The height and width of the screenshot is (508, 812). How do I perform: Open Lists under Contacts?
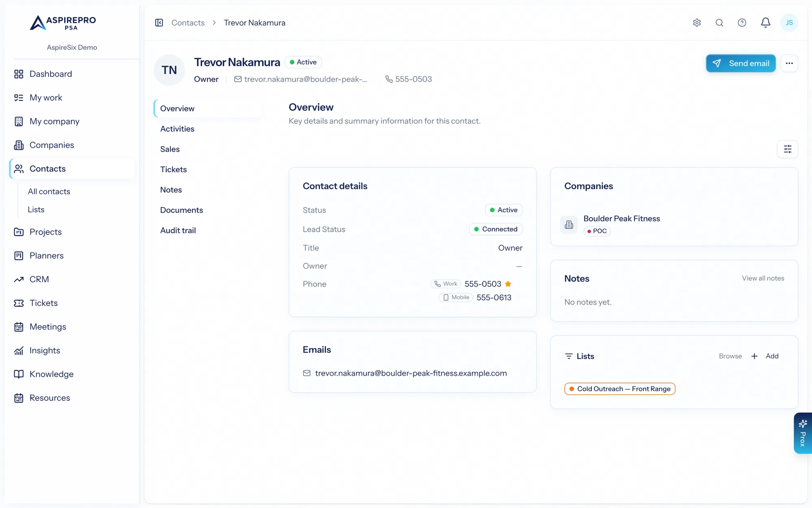click(x=36, y=210)
